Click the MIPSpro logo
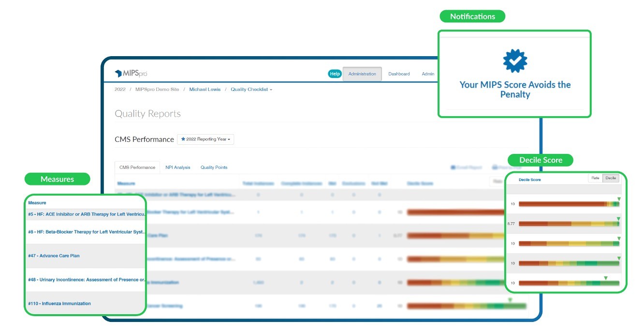644x335 pixels. [131, 74]
